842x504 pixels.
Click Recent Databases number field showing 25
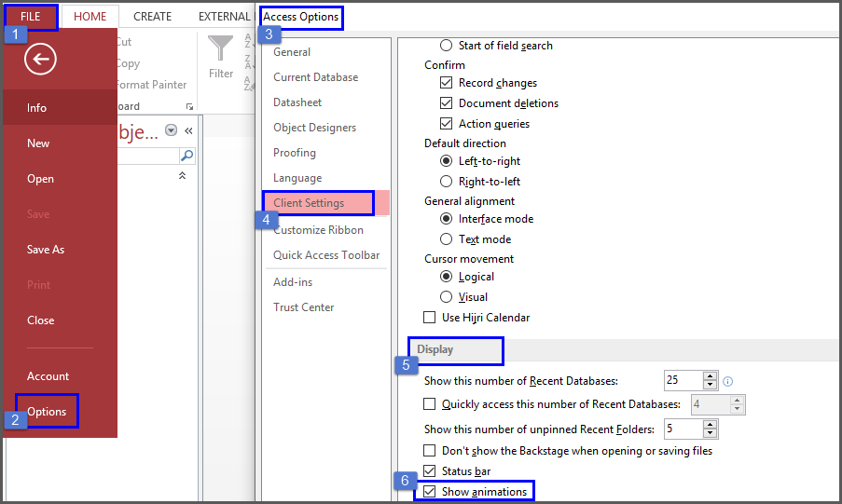pyautogui.click(x=683, y=380)
